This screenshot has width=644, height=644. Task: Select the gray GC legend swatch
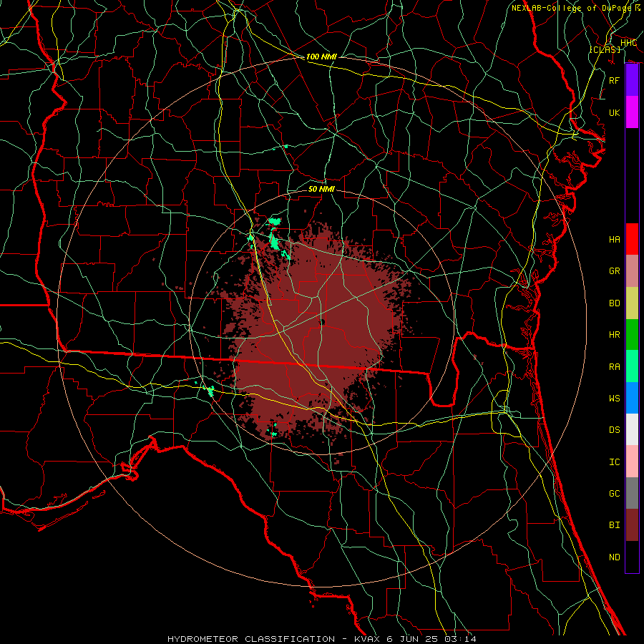pos(632,493)
